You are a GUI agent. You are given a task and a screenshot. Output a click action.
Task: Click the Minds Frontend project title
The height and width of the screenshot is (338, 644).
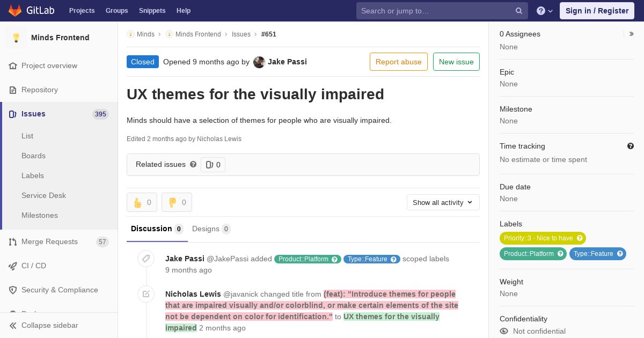click(60, 38)
